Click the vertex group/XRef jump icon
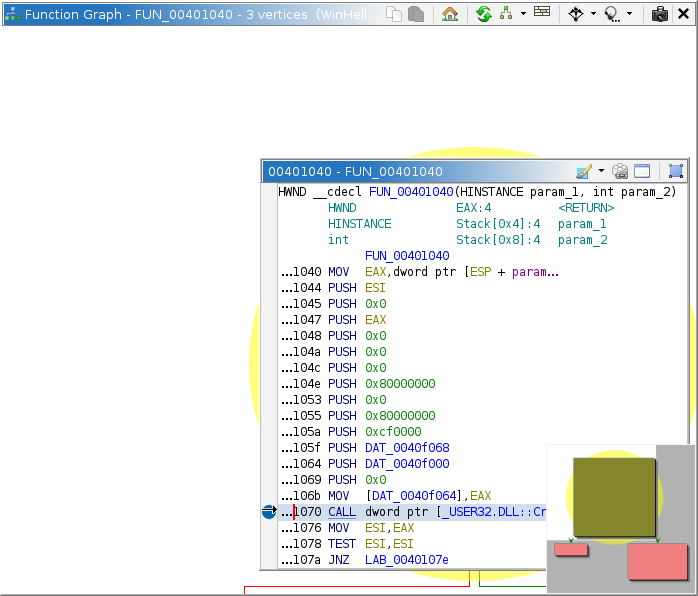This screenshot has width=698, height=596. pyautogui.click(x=620, y=172)
